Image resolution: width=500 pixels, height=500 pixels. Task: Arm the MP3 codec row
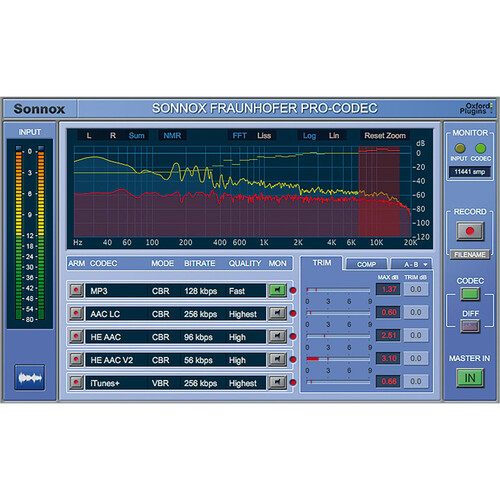click(x=76, y=291)
